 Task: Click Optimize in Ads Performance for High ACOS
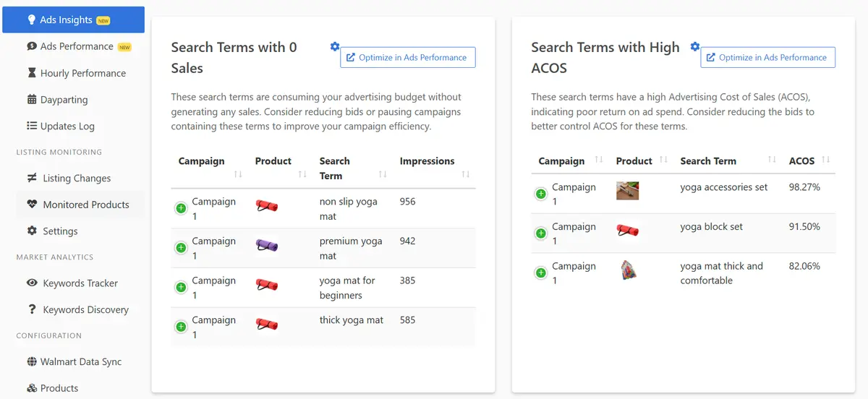point(767,58)
